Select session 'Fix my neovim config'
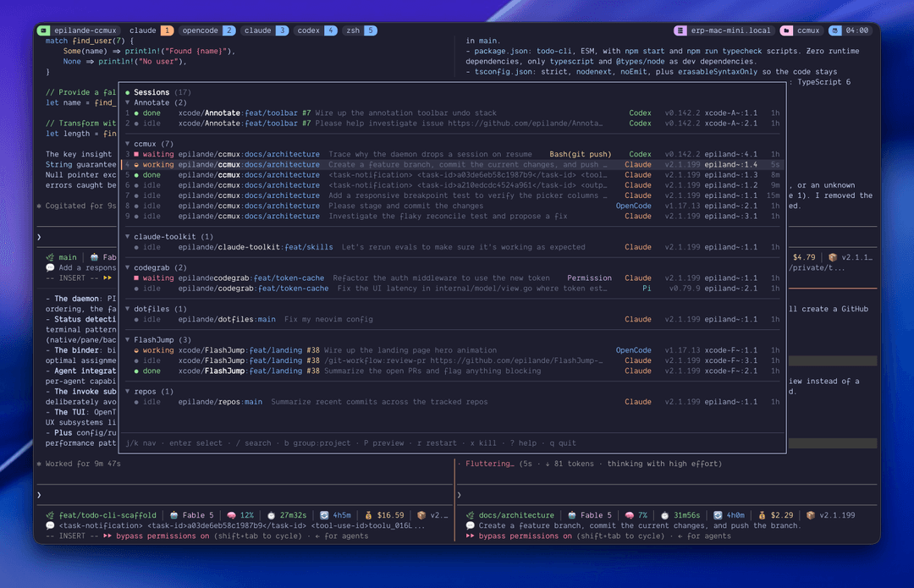The width and height of the screenshot is (914, 588). 452,319
